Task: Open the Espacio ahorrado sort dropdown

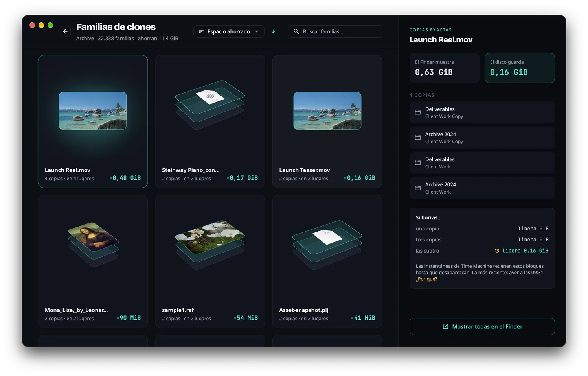Action: point(229,31)
